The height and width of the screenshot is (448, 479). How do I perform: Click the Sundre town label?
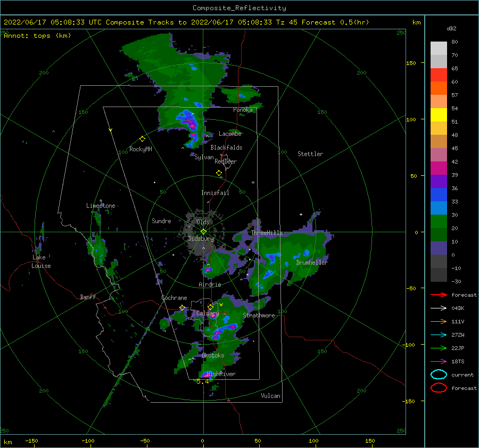(161, 221)
